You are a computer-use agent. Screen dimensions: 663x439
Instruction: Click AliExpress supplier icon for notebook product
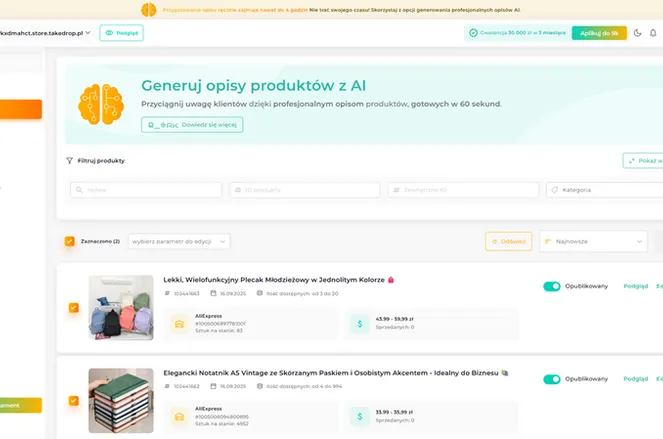pos(178,413)
